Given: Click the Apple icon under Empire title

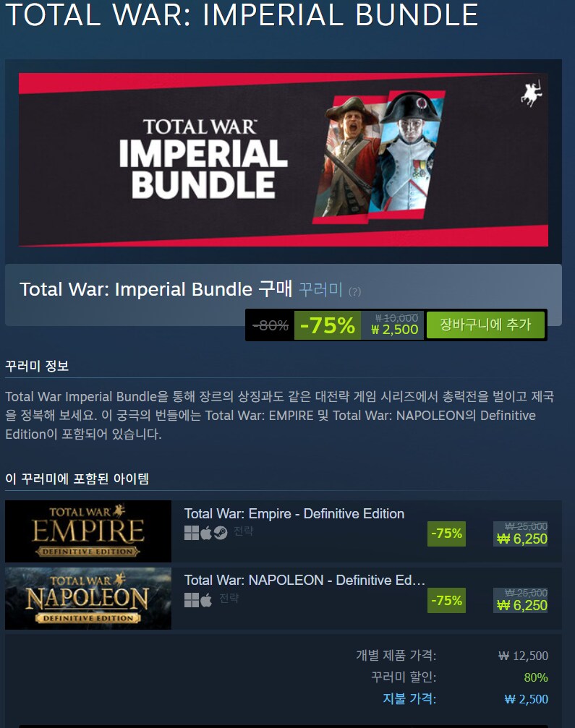Looking at the screenshot, I should coord(205,533).
